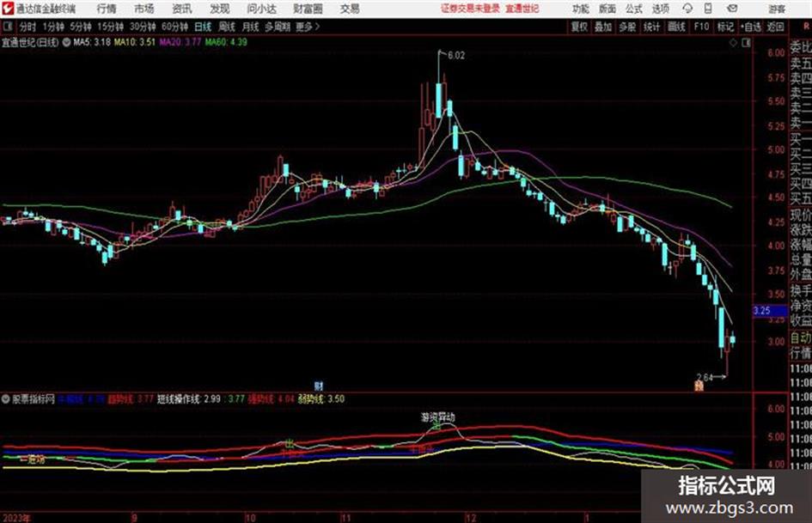812x523 pixels.
Task: Switch to the 30分钟 period tab
Action: click(x=143, y=27)
